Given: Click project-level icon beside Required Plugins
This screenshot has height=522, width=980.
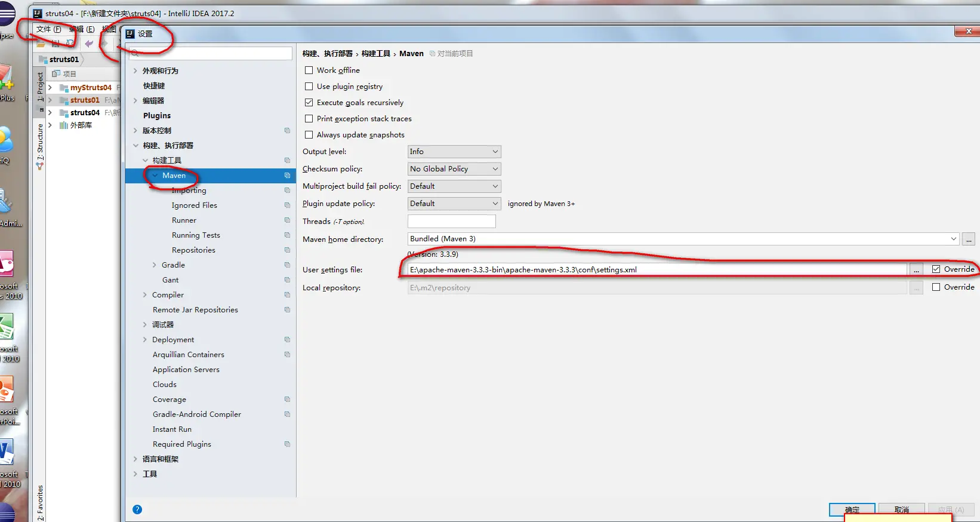Looking at the screenshot, I should (x=287, y=444).
